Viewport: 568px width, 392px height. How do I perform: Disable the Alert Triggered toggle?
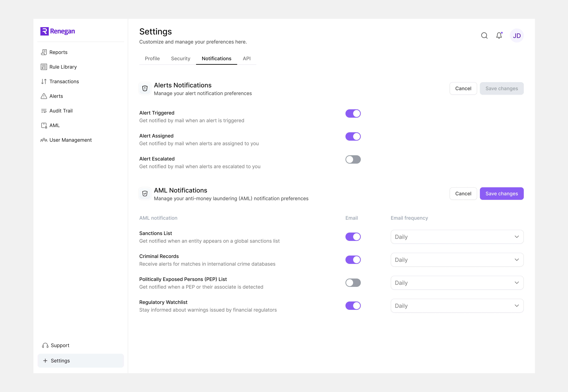pyautogui.click(x=353, y=113)
